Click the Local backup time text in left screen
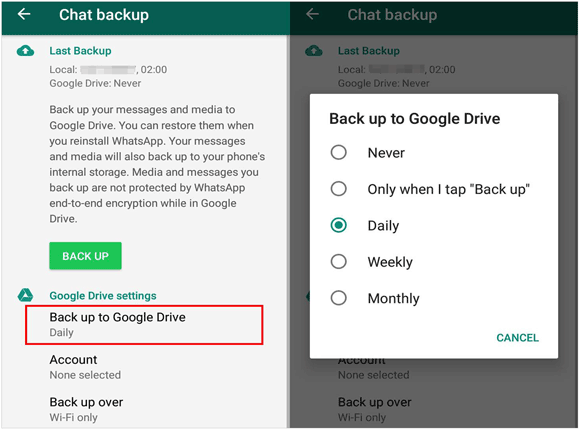 [x=108, y=70]
